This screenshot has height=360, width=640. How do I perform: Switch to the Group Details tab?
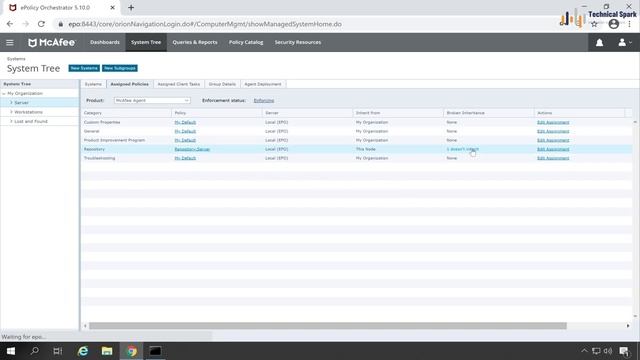click(222, 84)
